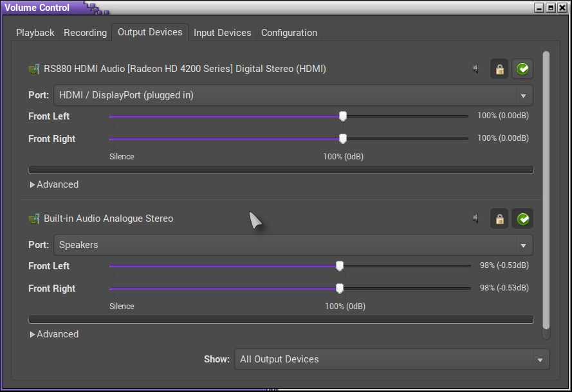The image size is (572, 392).
Task: Set RS880 HDMI Audio as fallback device
Action: click(x=522, y=69)
